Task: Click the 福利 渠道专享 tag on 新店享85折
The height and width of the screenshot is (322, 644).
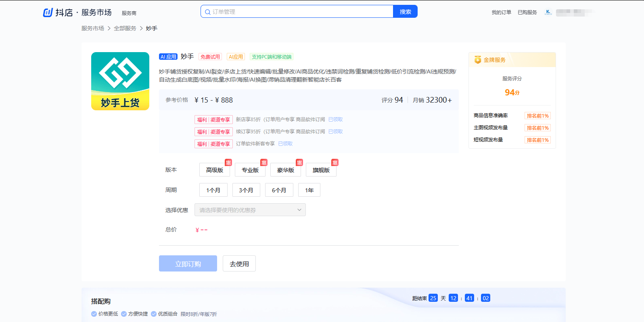Action: click(213, 120)
